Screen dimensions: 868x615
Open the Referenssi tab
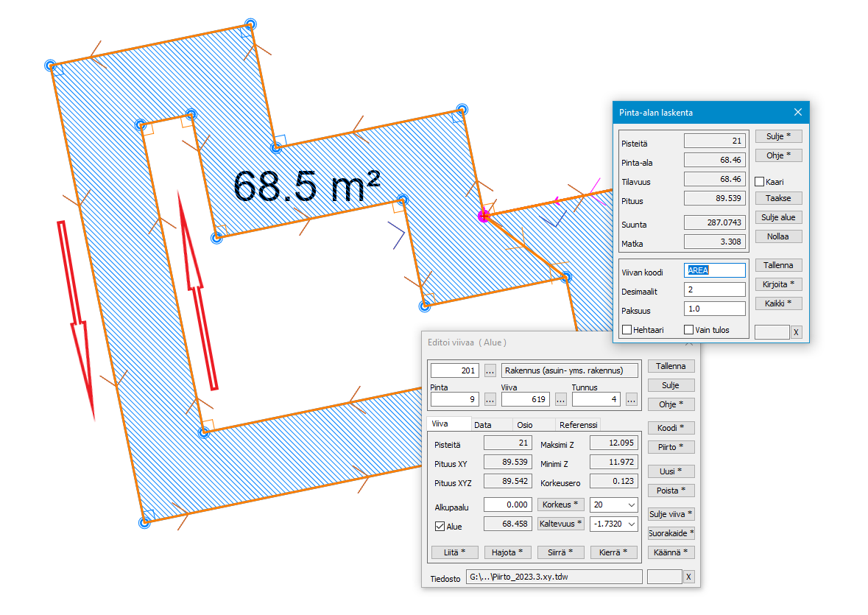click(579, 425)
